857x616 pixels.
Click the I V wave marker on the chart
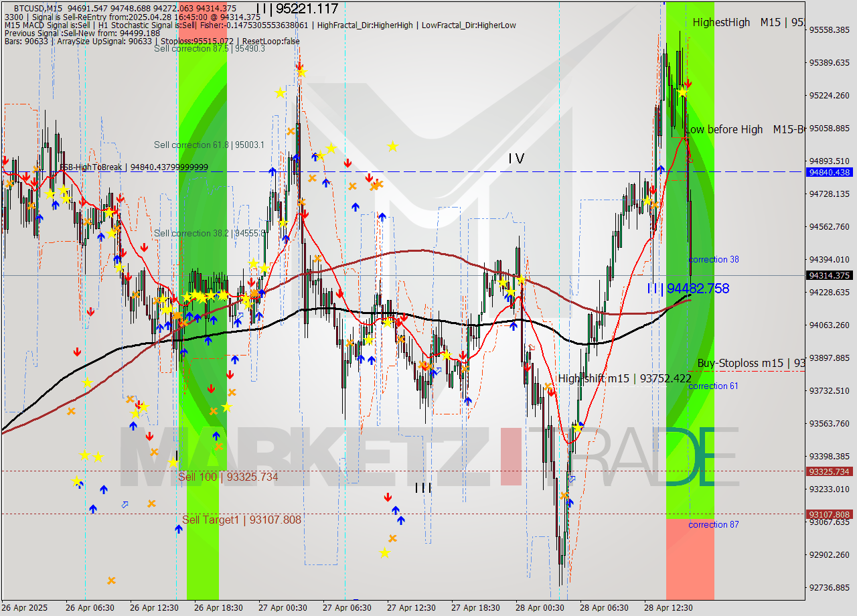tap(516, 159)
